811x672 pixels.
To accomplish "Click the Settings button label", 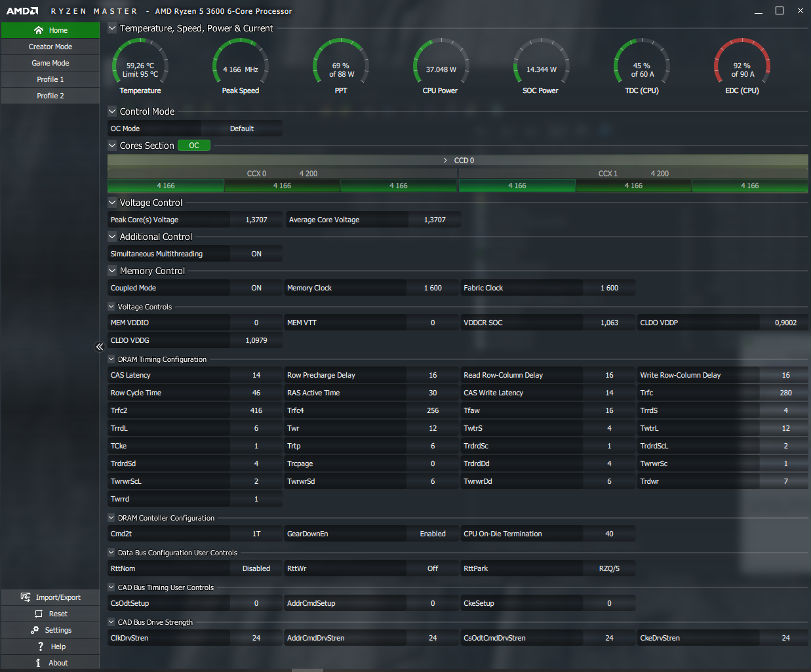I will [58, 630].
